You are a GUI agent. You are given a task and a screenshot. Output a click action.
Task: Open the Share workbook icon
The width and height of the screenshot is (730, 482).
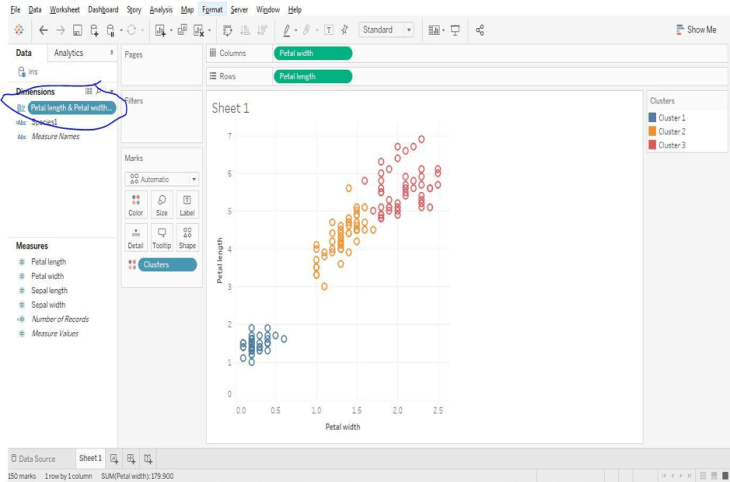[480, 30]
